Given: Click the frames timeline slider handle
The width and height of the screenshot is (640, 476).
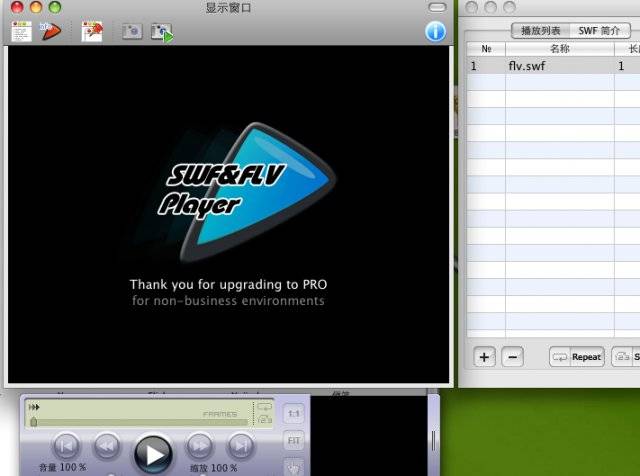Looking at the screenshot, I should (34, 423).
